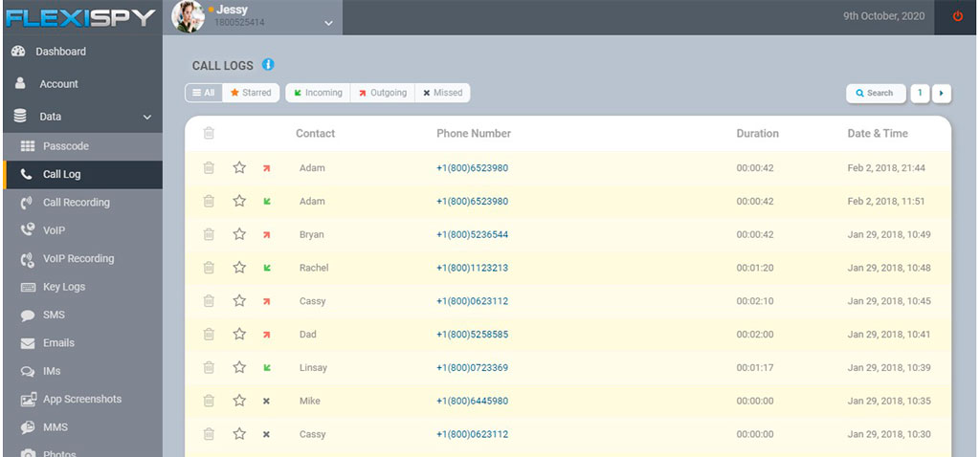
Task: Filter by Outgoing calls
Action: (x=383, y=93)
